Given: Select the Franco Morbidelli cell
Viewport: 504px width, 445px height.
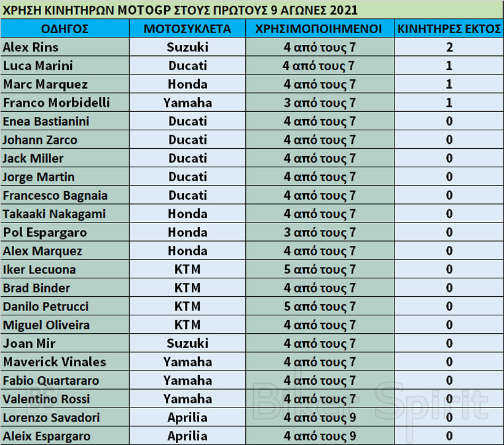Looking at the screenshot, I should click(65, 103).
